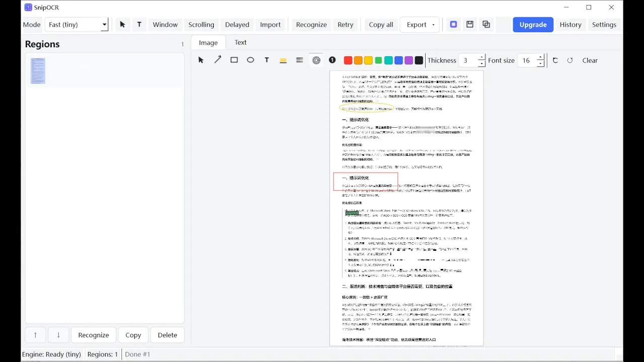Increase Font size with up arrow

coord(540,57)
